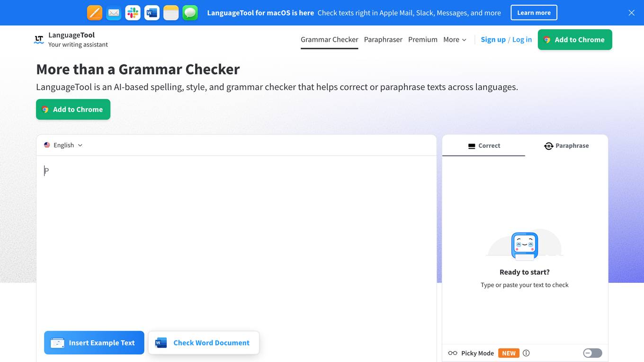Screen dimensions: 644x362
Task: Click the Correct tab icon
Action: (472, 146)
